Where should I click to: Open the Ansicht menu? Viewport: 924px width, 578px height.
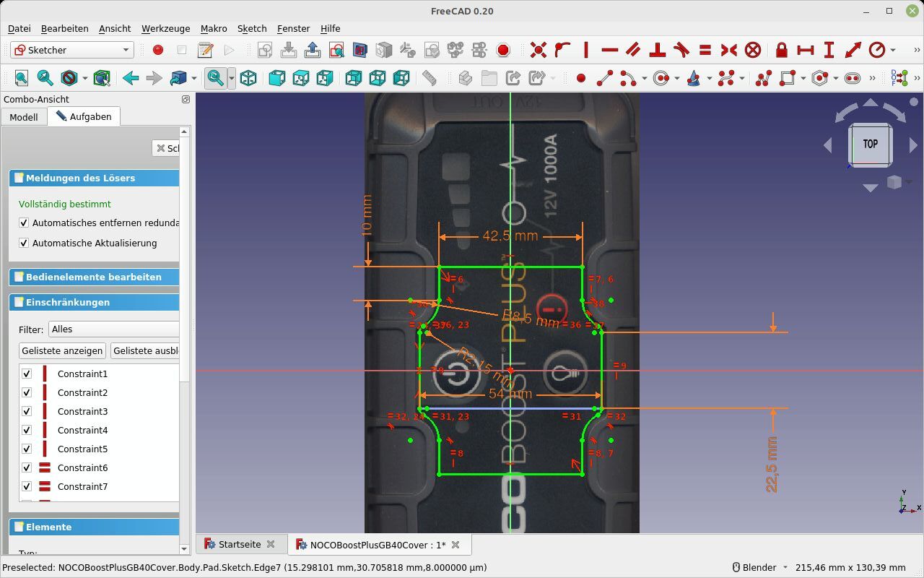point(115,28)
